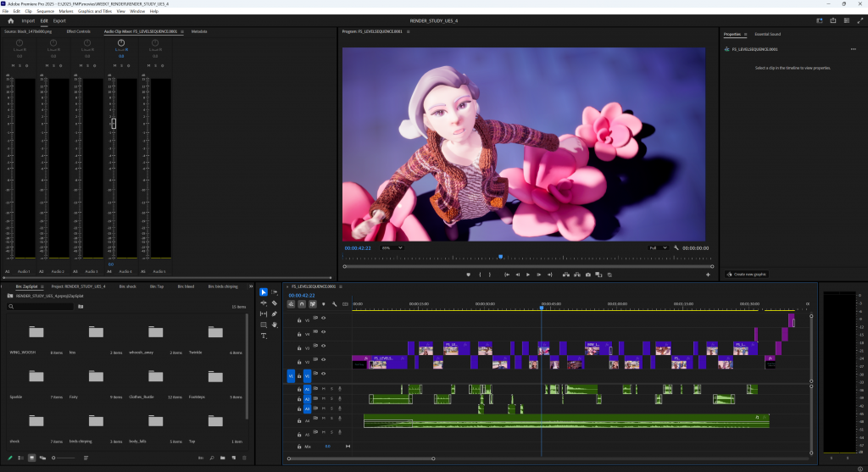868x472 pixels.
Task: Expand the overflow chevron in bin tabs
Action: tap(251, 286)
